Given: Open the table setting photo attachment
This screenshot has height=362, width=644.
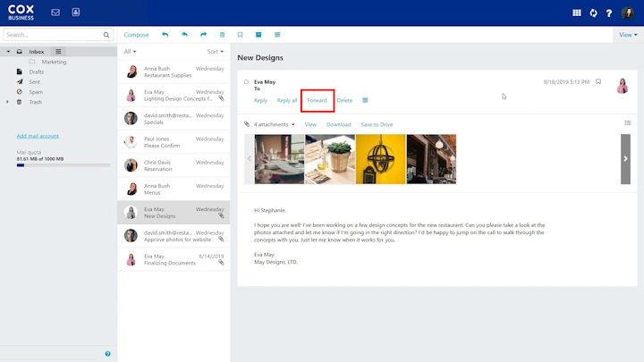Looking at the screenshot, I should coord(279,159).
